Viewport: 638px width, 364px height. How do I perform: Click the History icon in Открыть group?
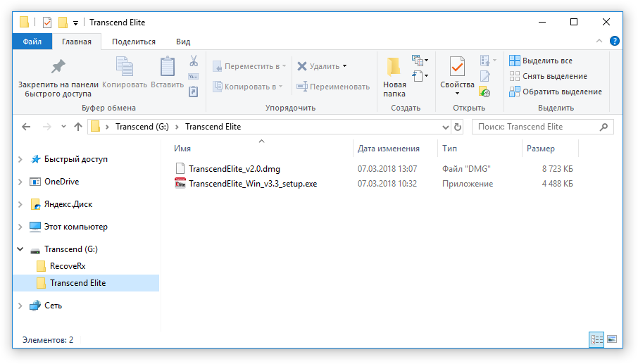[x=484, y=92]
